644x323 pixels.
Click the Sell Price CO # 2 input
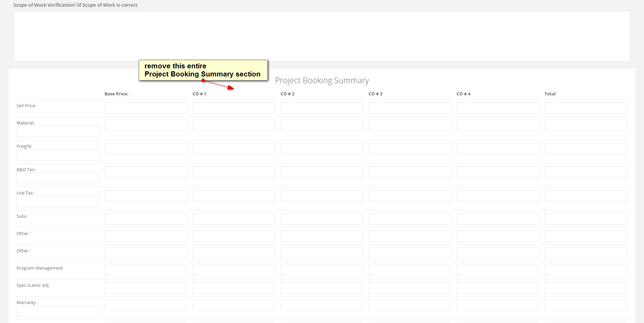322,108
